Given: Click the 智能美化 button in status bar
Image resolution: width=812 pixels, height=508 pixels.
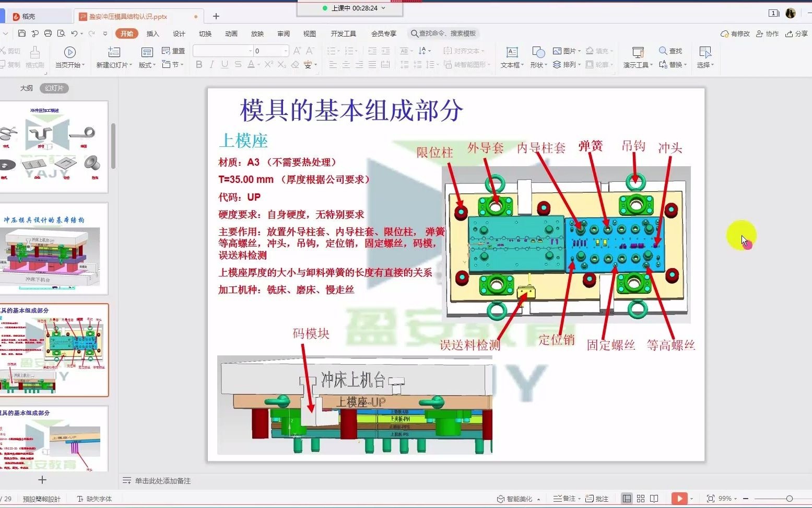Looking at the screenshot, I should (x=518, y=499).
